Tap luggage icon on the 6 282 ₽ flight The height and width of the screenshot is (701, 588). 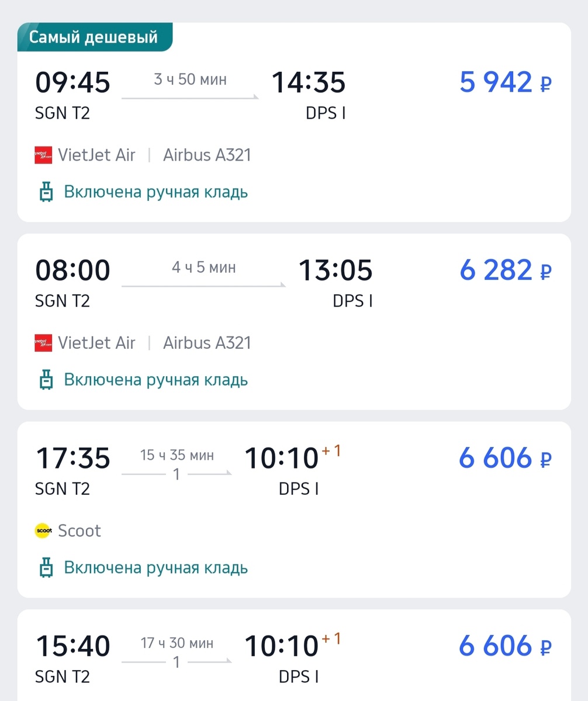[46, 380]
